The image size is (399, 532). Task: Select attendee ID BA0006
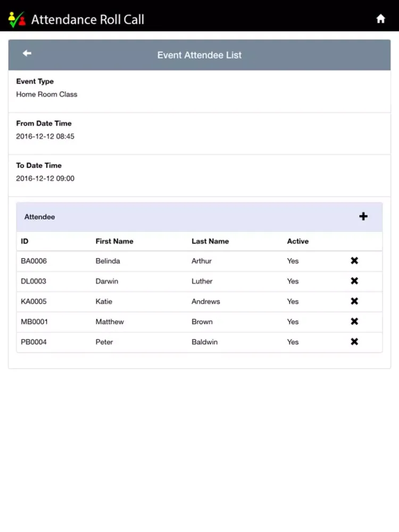pyautogui.click(x=34, y=261)
